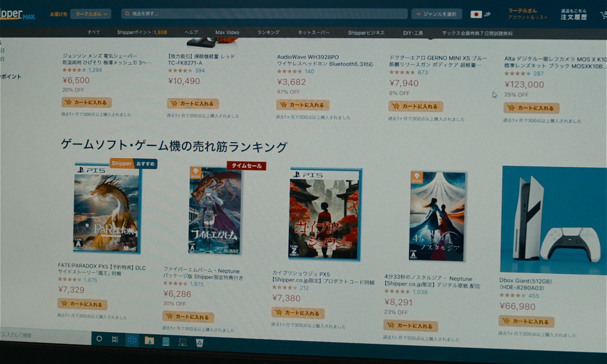Open the blue notepad taskbar icon
Viewport: 607px width, 364px height.
(x=166, y=341)
